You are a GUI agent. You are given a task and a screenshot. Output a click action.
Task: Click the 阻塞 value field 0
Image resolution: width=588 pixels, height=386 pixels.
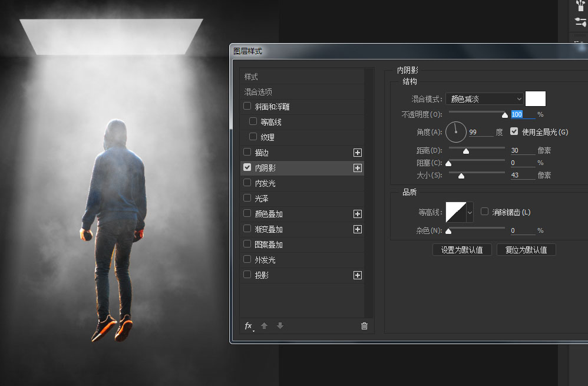coord(523,163)
